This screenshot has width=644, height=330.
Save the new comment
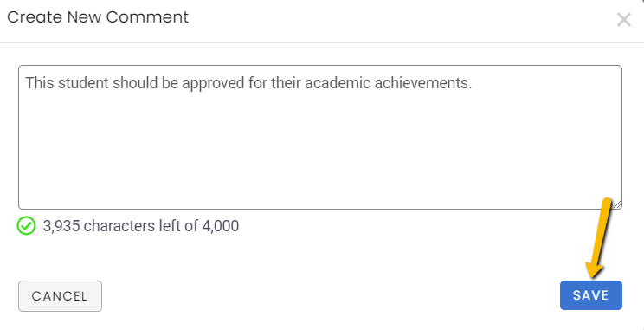591,295
